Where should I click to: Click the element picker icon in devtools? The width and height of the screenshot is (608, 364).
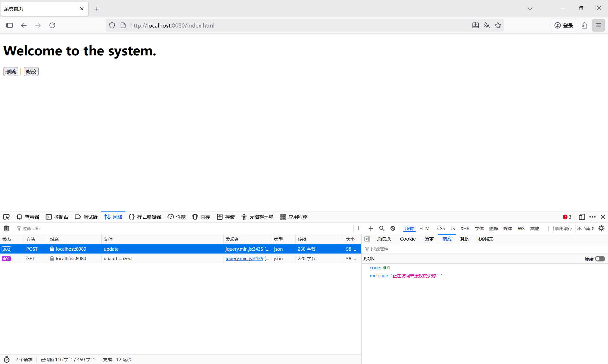point(6,217)
